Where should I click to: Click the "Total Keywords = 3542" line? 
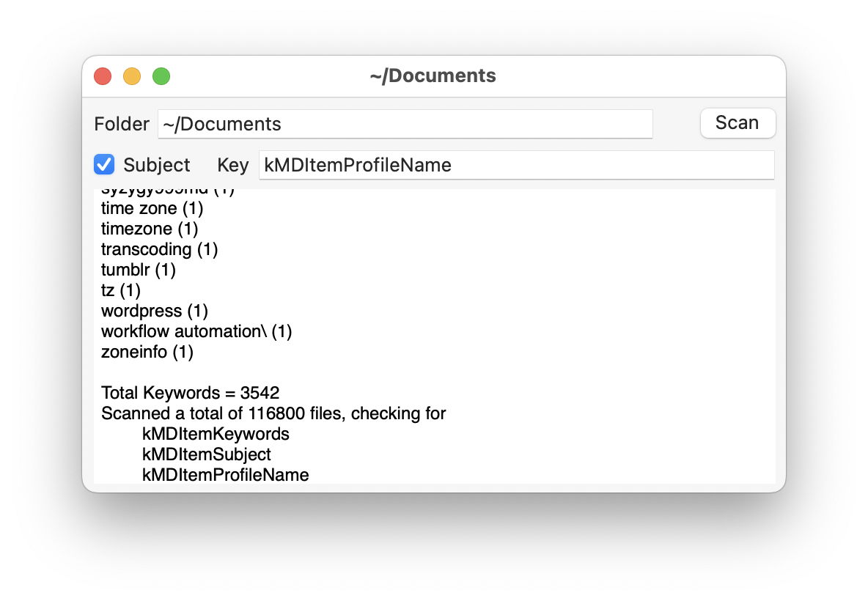[191, 392]
